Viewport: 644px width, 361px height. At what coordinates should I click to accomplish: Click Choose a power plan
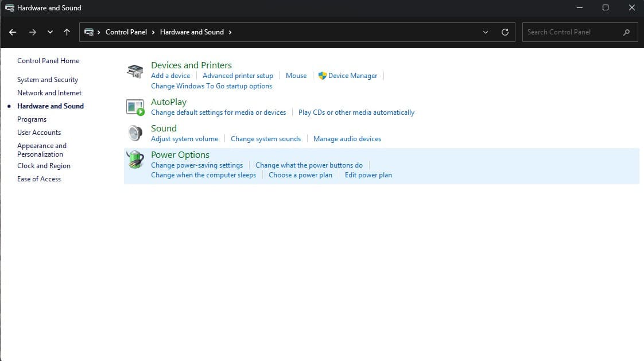(x=300, y=175)
